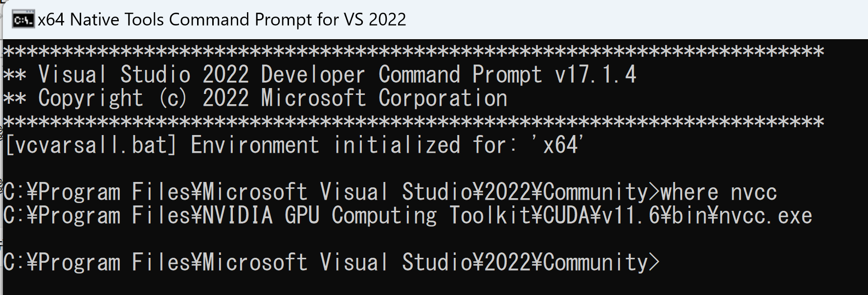Click the last prompt line's Community> text
The image size is (868, 295).
601,263
